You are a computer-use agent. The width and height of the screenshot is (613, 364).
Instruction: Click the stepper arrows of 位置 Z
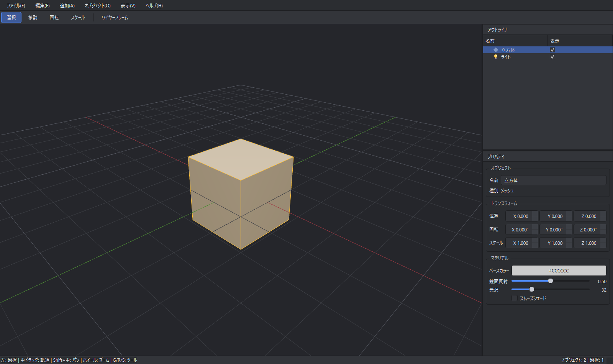[603, 216]
